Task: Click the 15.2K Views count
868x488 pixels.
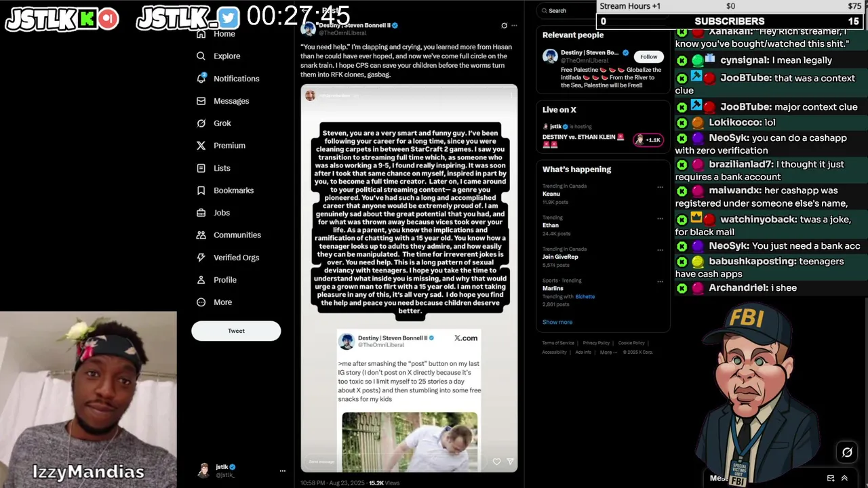Action: [384, 483]
